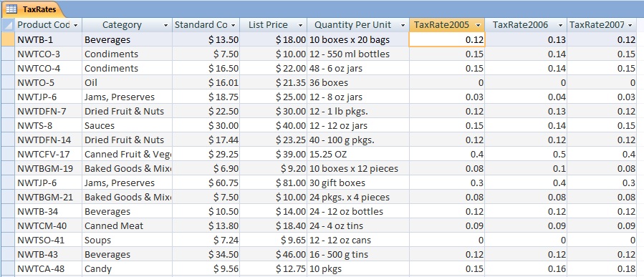
Task: Click the row selector for NWTO-5 row
Action: click(8, 82)
